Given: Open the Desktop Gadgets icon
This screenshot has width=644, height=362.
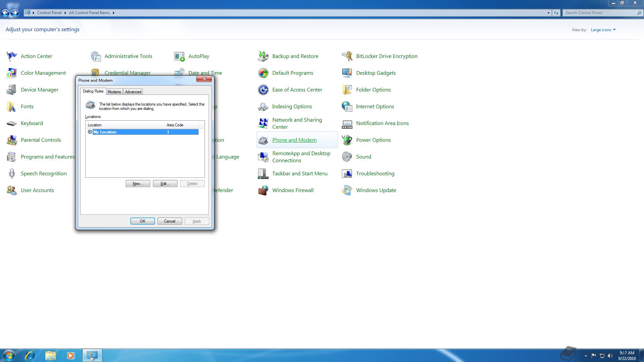Looking at the screenshot, I should pos(347,73).
